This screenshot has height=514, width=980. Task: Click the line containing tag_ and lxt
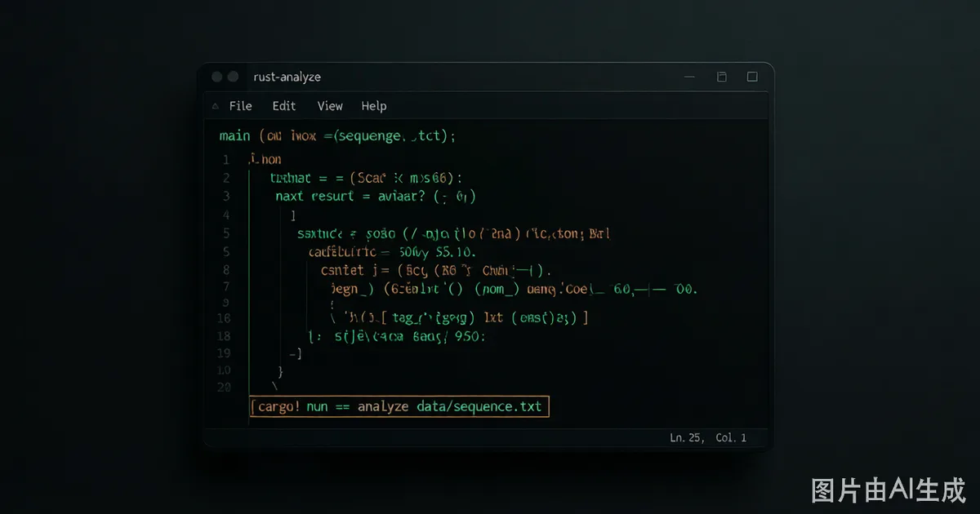(x=460, y=317)
